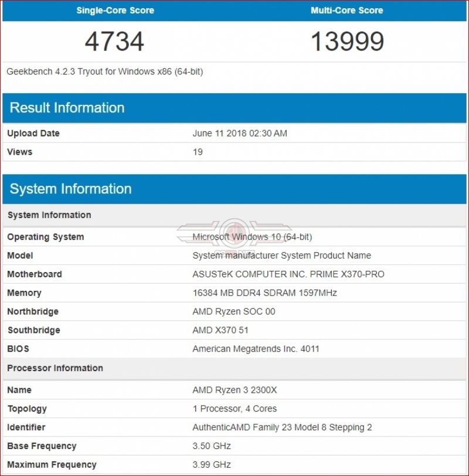Click the "Identifier" row label
Image resolution: width=469 pixels, height=476 pixels.
(x=26, y=427)
